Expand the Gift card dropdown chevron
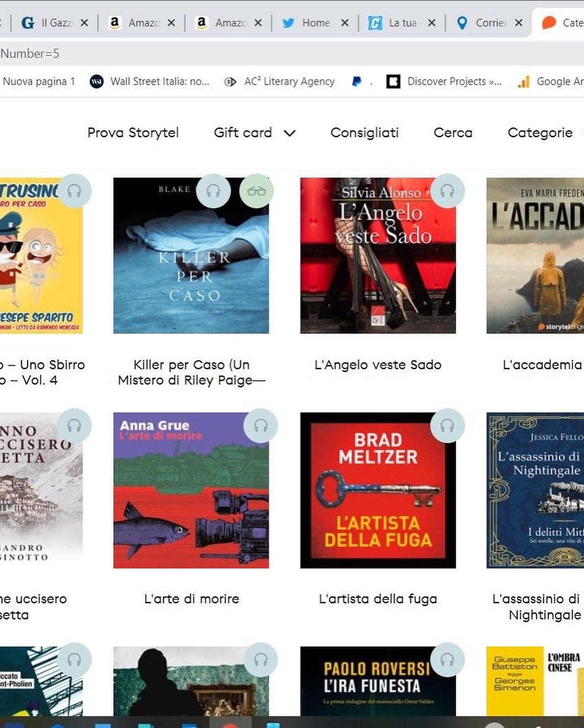Image resolution: width=584 pixels, height=728 pixels. 290,133
